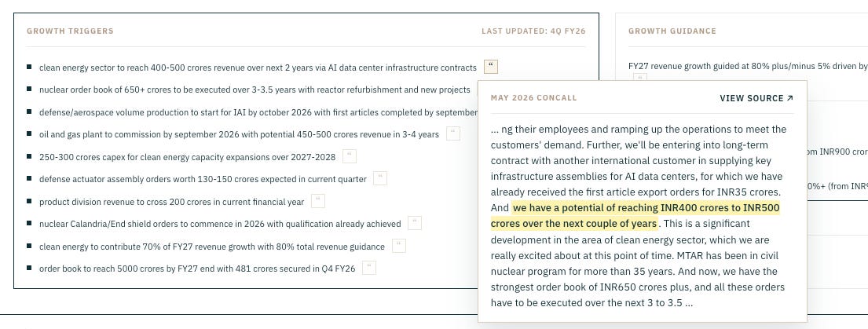Viewport: 868px width, 329px height.
Task: Show source quote for 70% FY27 revenue growth
Action: click(x=398, y=246)
